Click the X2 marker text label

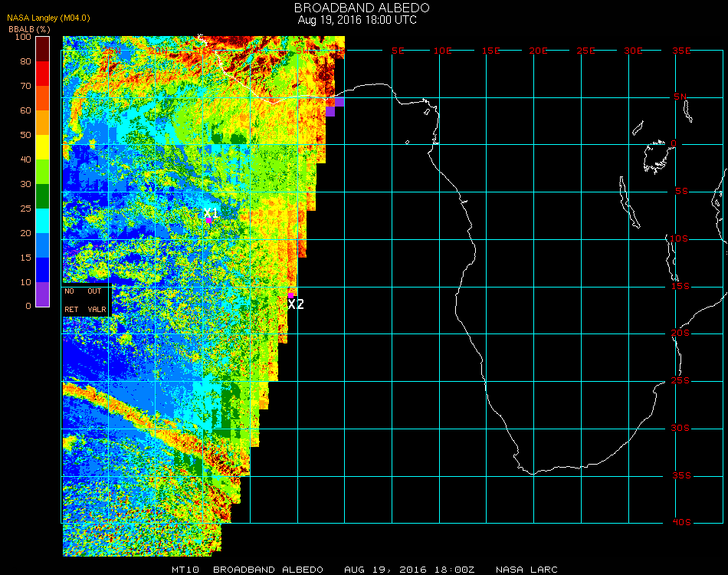pos(296,304)
